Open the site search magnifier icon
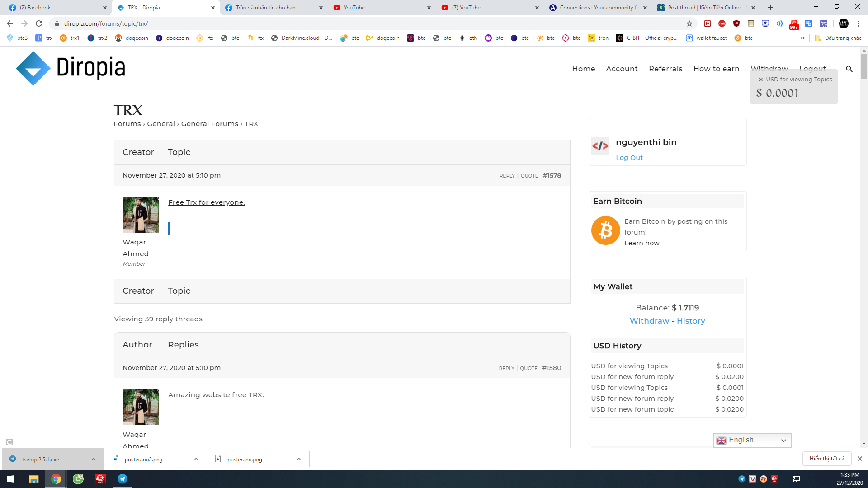This screenshot has width=868, height=488. click(x=849, y=69)
